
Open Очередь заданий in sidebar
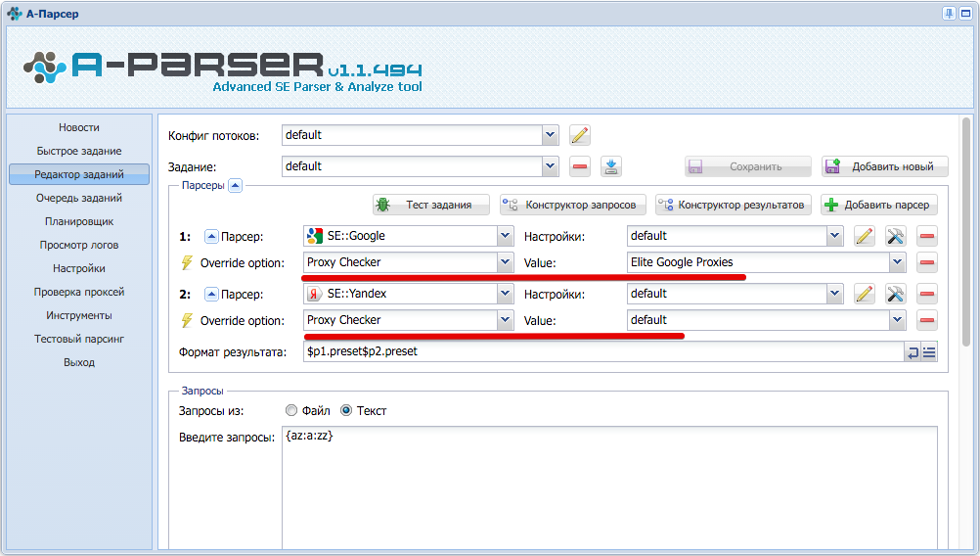tap(79, 198)
